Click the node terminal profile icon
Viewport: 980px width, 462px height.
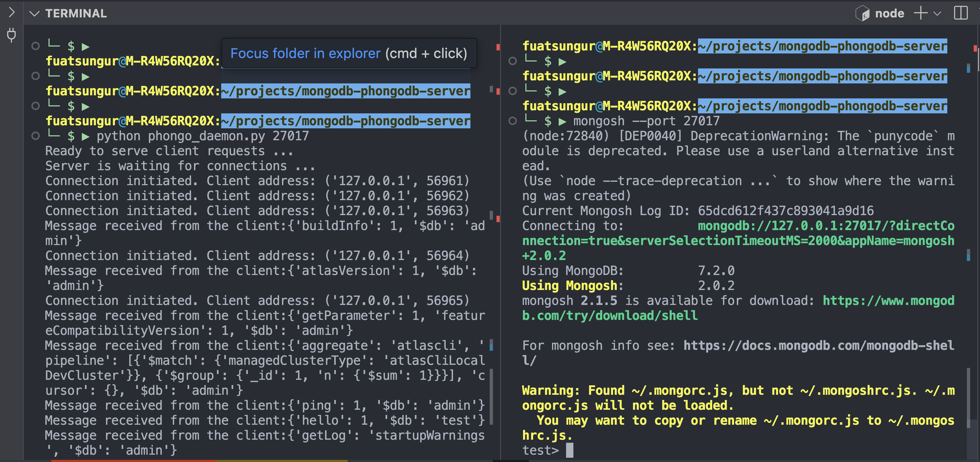click(x=862, y=14)
